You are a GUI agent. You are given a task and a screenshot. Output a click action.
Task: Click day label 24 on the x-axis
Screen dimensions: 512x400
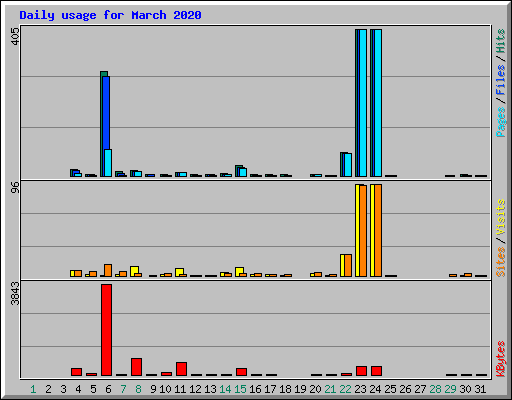tap(375, 389)
